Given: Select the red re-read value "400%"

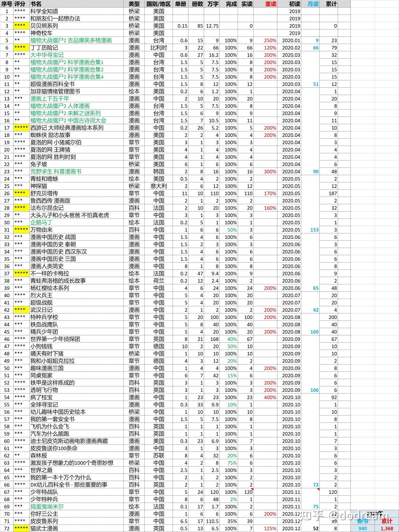Looking at the screenshot, I should pyautogui.click(x=270, y=397).
